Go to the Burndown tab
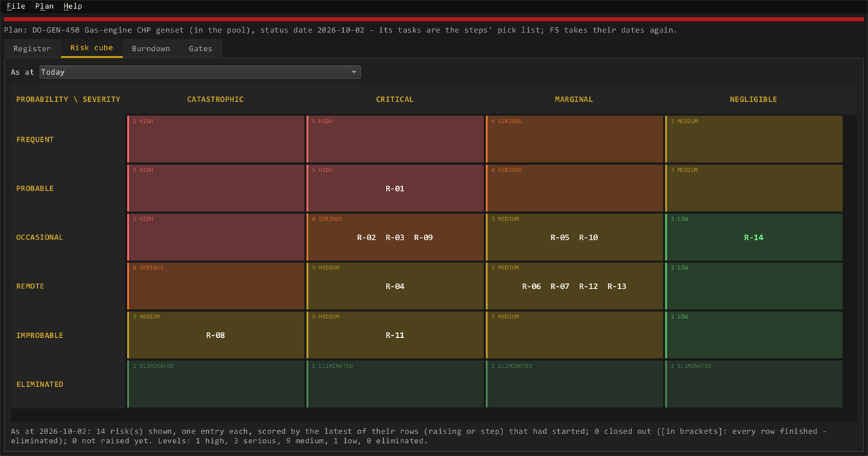The width and height of the screenshot is (868, 456). pyautogui.click(x=151, y=49)
